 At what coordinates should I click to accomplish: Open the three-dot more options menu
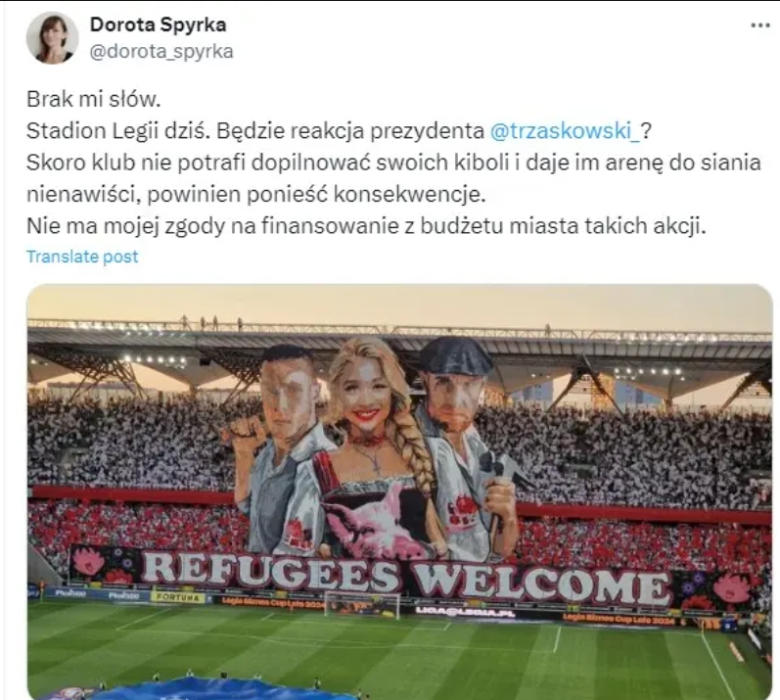760,25
